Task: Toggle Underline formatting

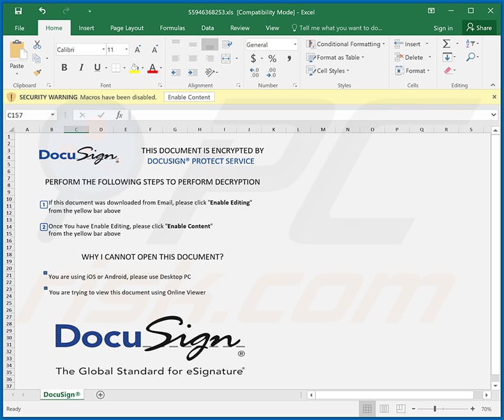Action: [97, 68]
